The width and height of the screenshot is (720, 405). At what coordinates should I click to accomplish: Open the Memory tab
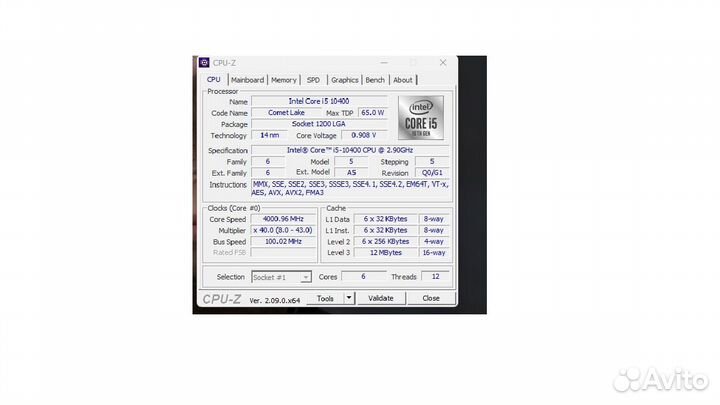tap(283, 80)
